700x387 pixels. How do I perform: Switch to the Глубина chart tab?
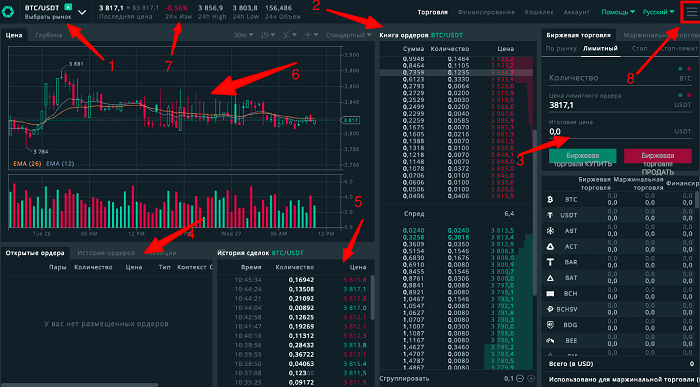49,35
